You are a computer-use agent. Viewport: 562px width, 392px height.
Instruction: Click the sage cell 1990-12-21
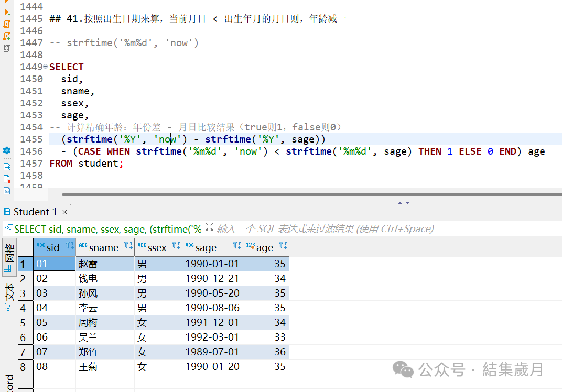pyautogui.click(x=212, y=279)
